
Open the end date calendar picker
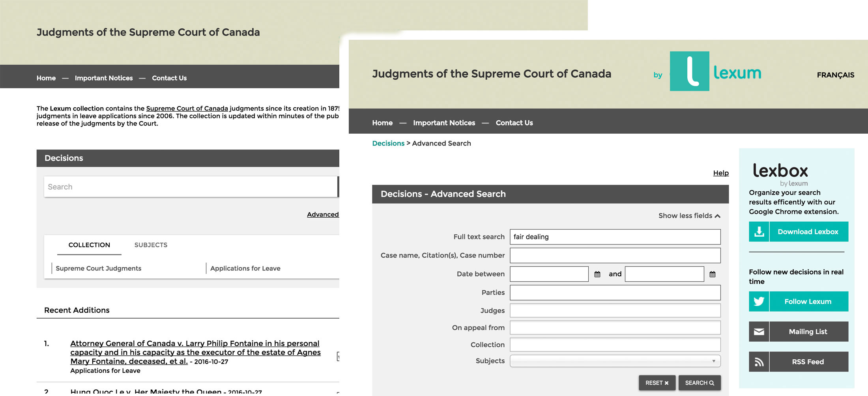pos(712,274)
